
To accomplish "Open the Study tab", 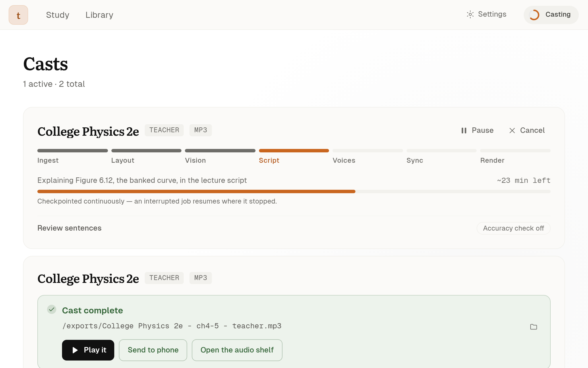I will [57, 15].
